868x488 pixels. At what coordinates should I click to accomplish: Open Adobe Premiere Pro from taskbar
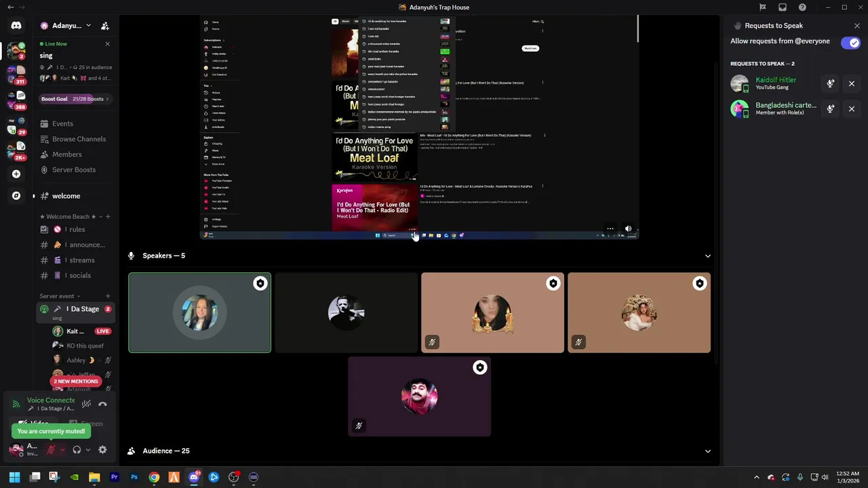(114, 477)
